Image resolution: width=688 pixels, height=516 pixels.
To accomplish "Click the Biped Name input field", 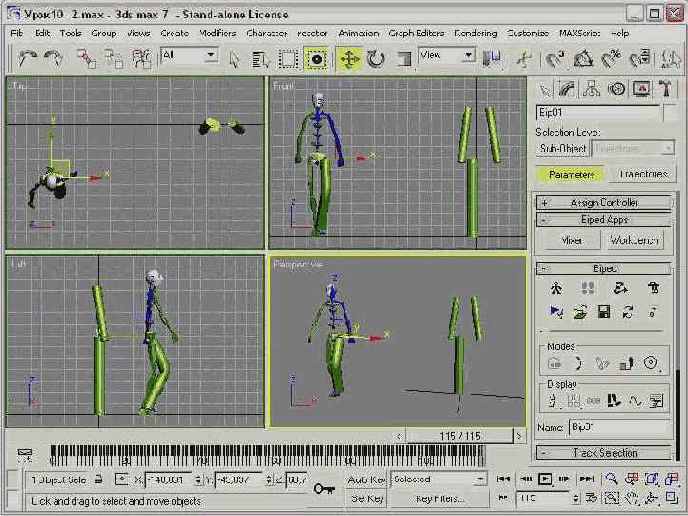I will tap(617, 428).
